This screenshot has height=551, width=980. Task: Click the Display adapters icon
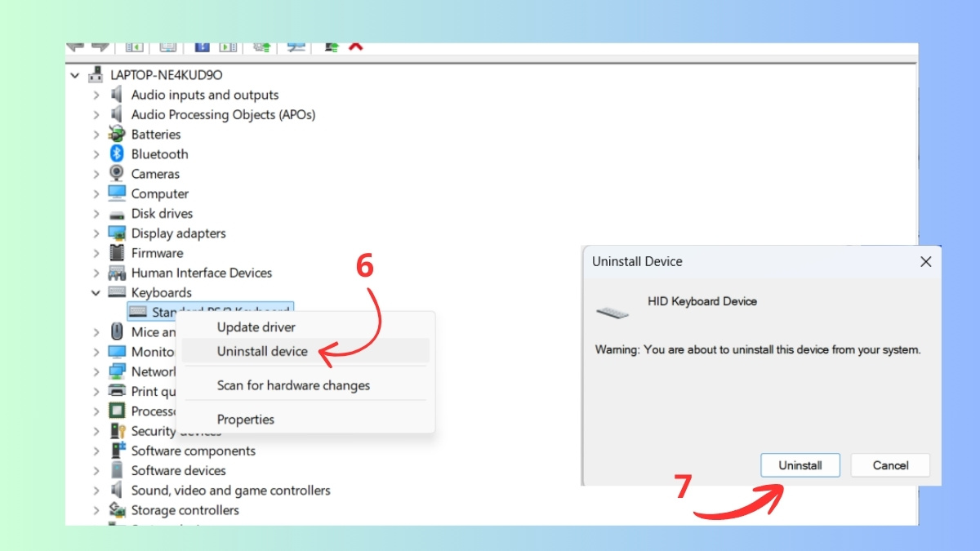(x=117, y=233)
